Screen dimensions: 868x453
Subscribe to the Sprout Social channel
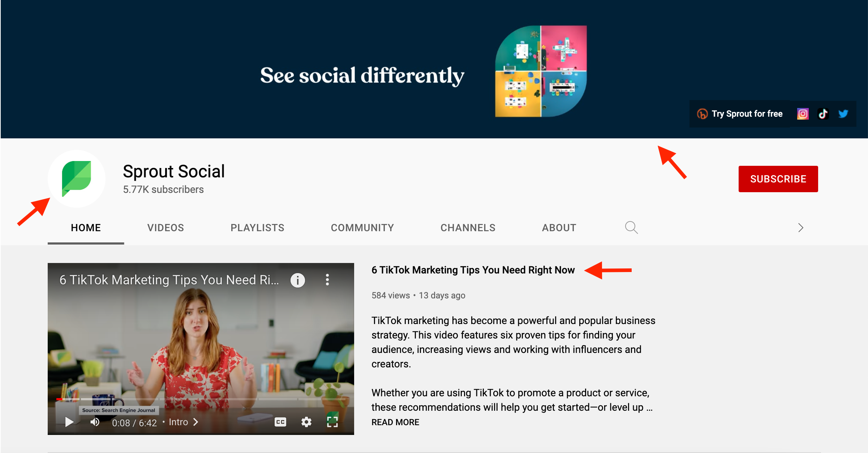(778, 179)
